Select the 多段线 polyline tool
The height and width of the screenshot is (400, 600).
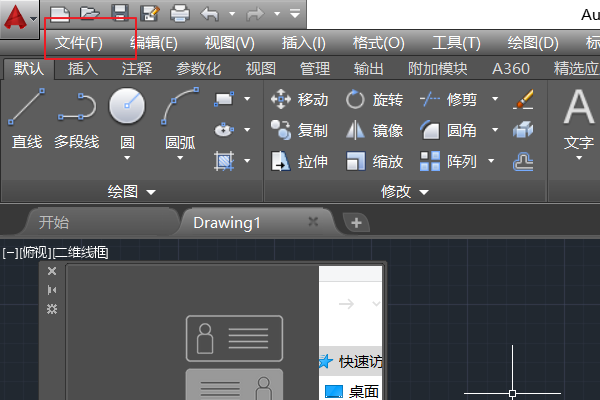77,119
